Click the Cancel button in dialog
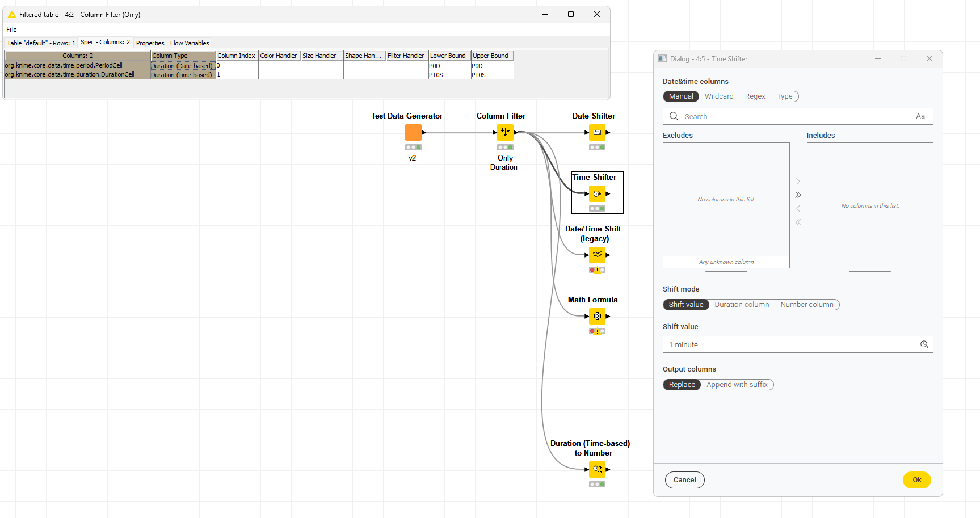 point(684,480)
